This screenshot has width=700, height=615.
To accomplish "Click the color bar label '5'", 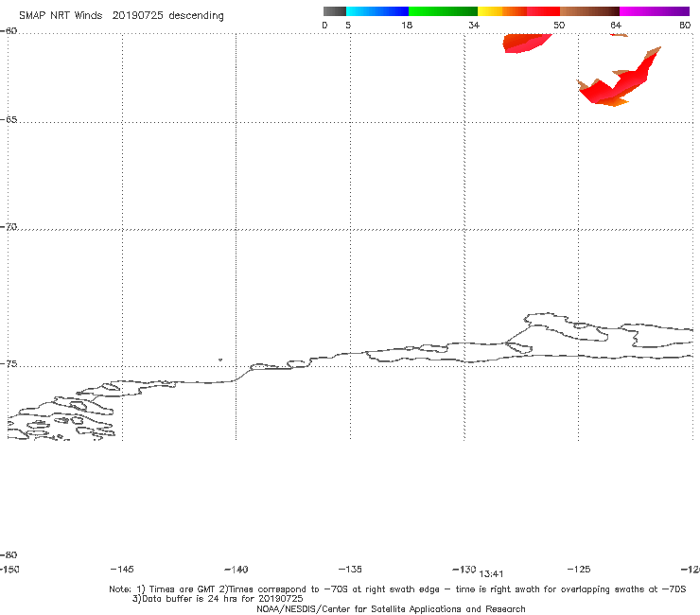I will 348,25.
